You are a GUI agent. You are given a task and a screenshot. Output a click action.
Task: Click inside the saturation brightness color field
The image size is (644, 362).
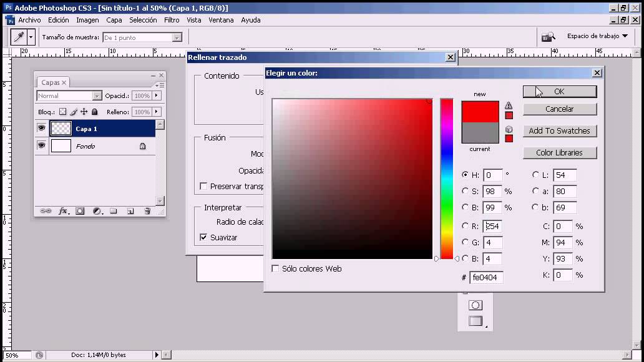pyautogui.click(x=353, y=179)
